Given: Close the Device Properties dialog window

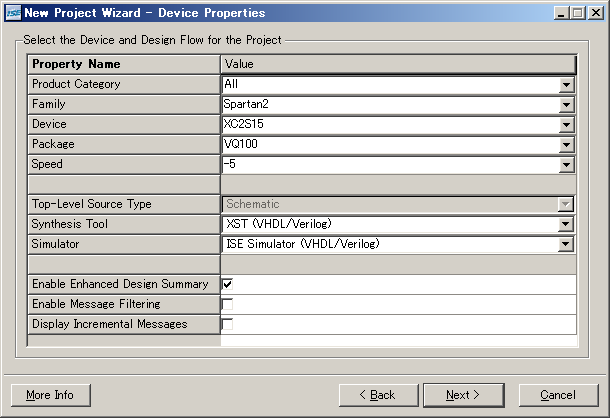Looking at the screenshot, I should pos(596,13).
